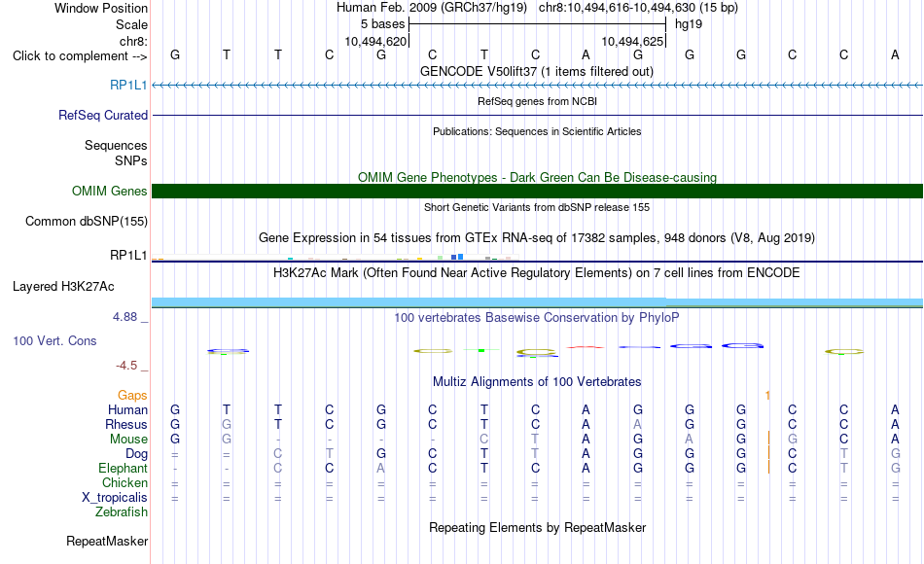Click the Common dbSNP(155) track label
924x564 pixels.
[x=87, y=222]
